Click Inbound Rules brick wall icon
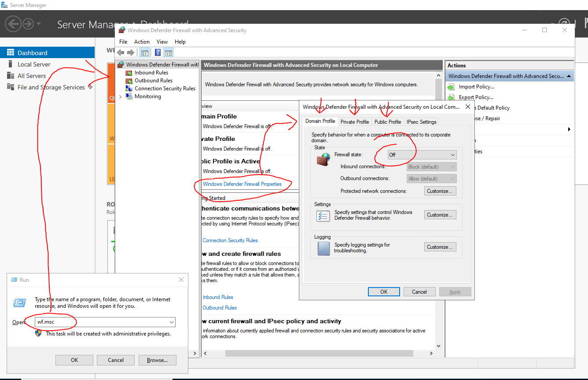Image resolution: width=588 pixels, height=380 pixels. tap(129, 73)
